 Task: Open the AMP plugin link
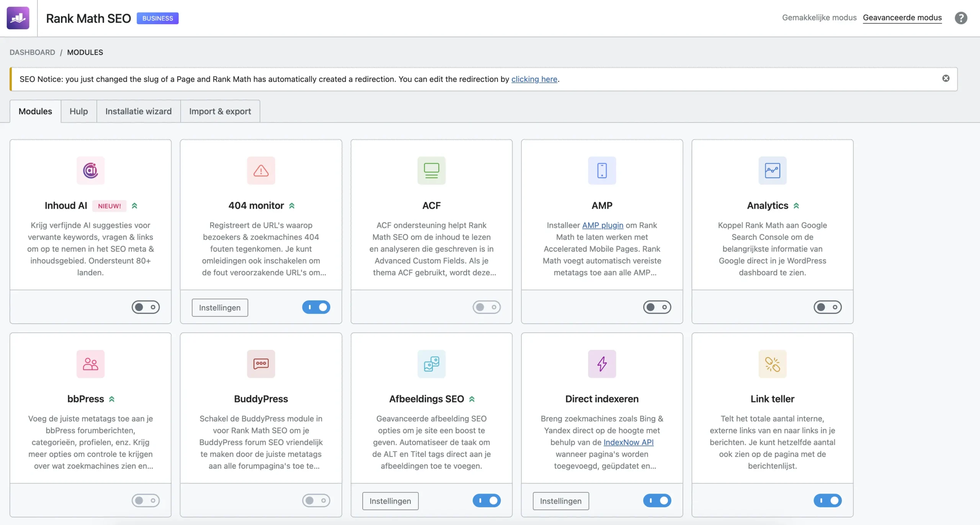[603, 225]
